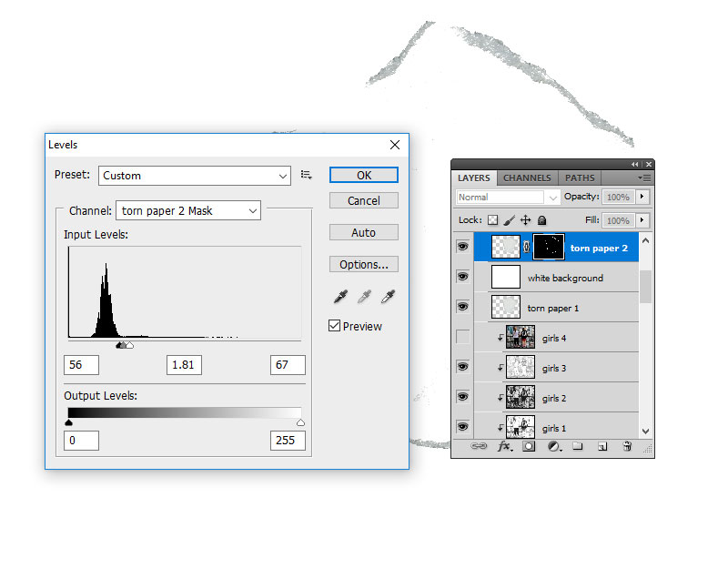Create a new adjustment layer

[553, 447]
